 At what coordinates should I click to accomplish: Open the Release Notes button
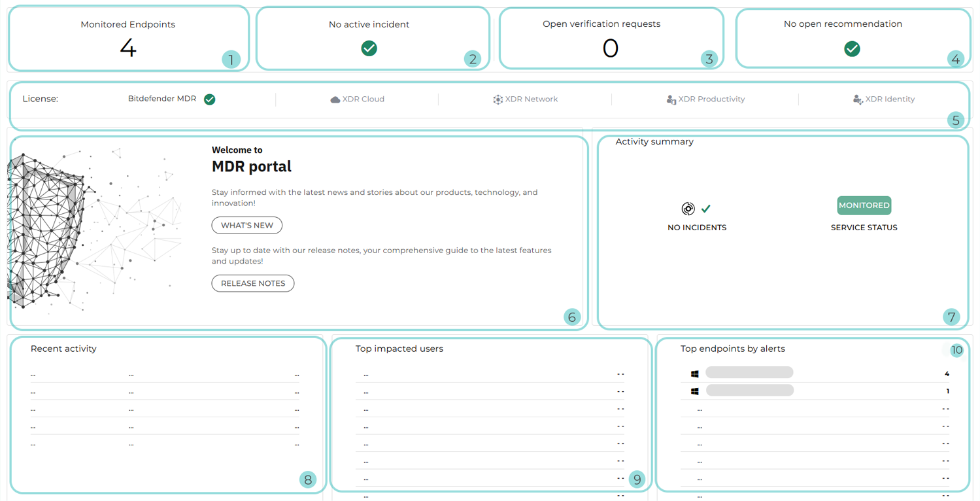252,284
